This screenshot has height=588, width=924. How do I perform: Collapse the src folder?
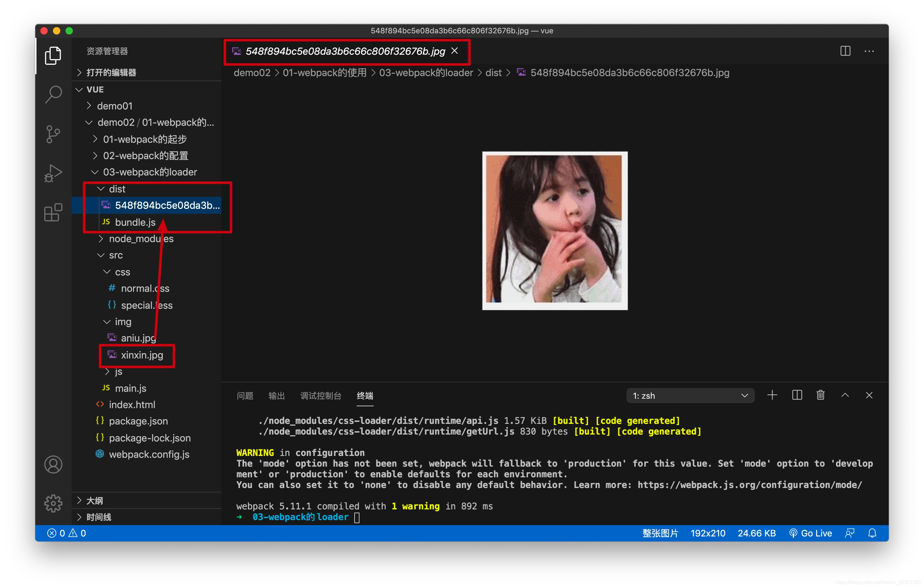(147, 255)
